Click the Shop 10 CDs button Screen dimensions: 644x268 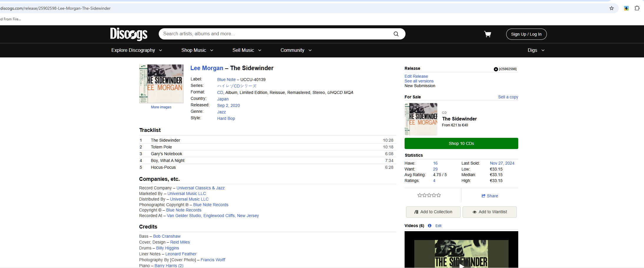click(461, 143)
